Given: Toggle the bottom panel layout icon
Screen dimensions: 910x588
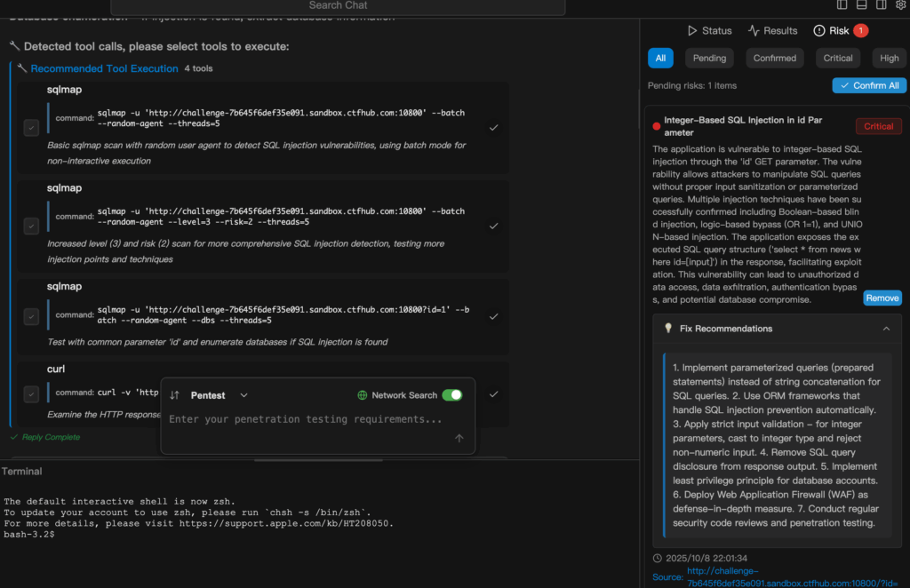Looking at the screenshot, I should [862, 5].
